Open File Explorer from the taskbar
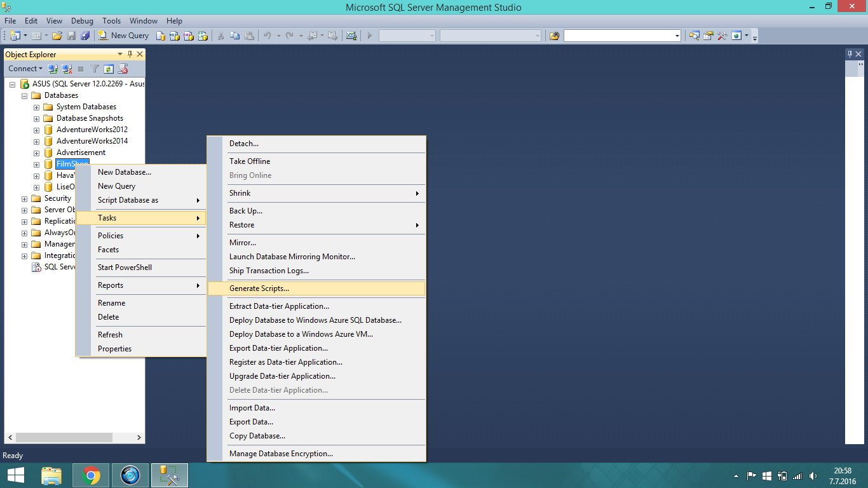Screen dimensions: 868x488 [x=51, y=475]
